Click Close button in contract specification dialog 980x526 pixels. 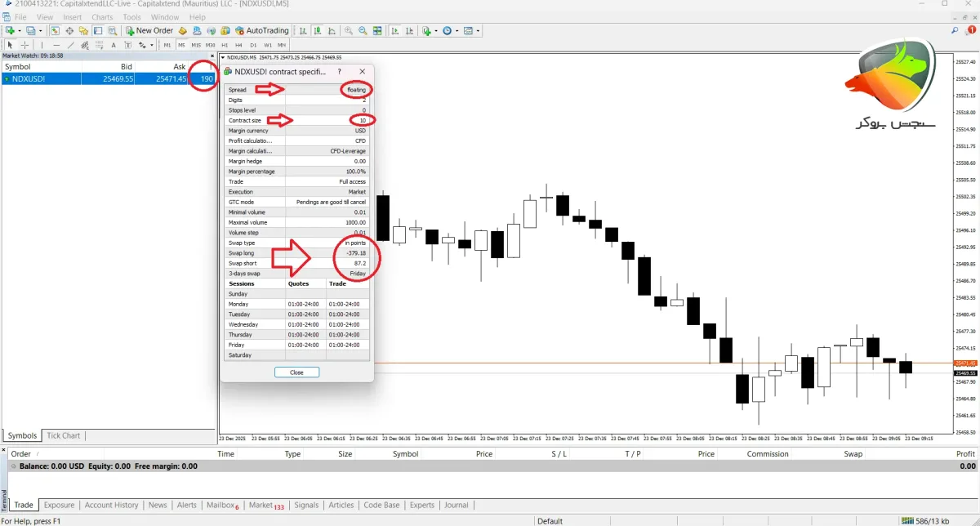pyautogui.click(x=296, y=372)
